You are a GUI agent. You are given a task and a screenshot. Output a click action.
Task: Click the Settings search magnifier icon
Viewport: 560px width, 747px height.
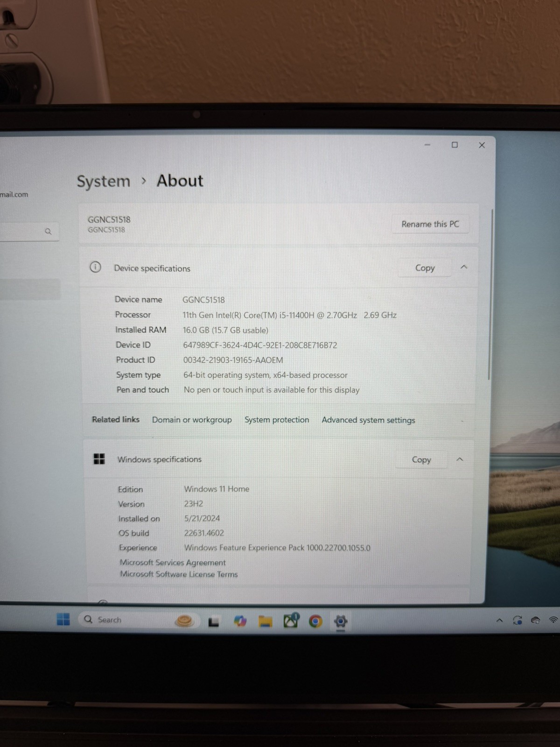(x=48, y=231)
